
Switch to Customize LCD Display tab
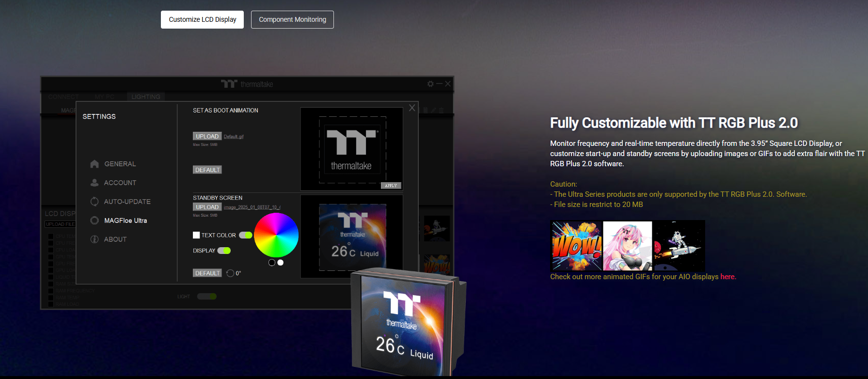pyautogui.click(x=203, y=19)
